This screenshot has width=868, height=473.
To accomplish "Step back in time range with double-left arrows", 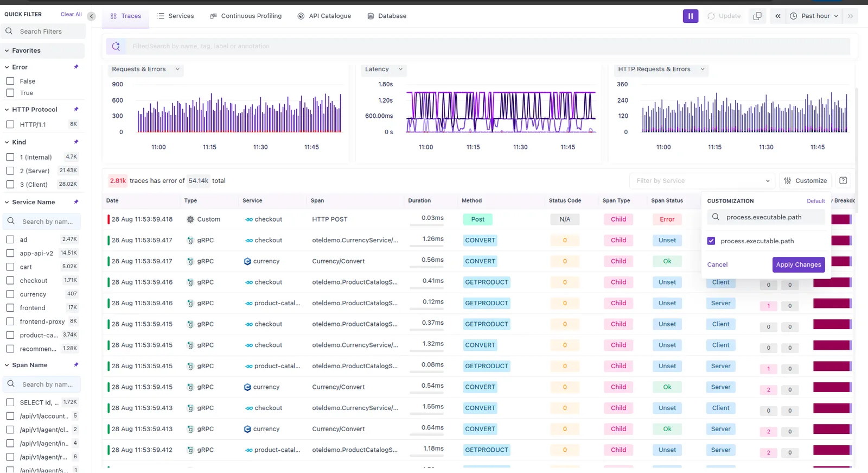I will [x=778, y=16].
